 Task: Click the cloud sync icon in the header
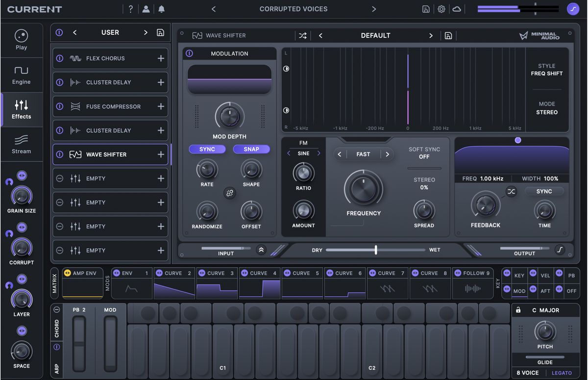pyautogui.click(x=456, y=8)
